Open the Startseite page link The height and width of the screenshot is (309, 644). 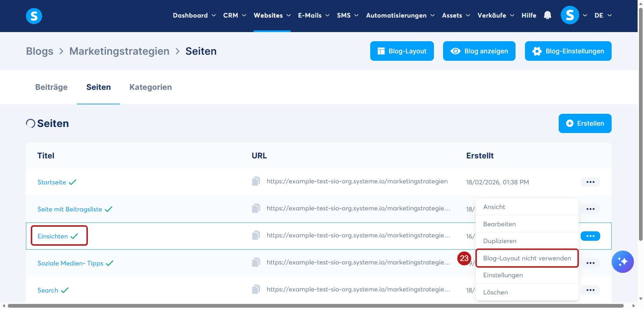(x=52, y=182)
